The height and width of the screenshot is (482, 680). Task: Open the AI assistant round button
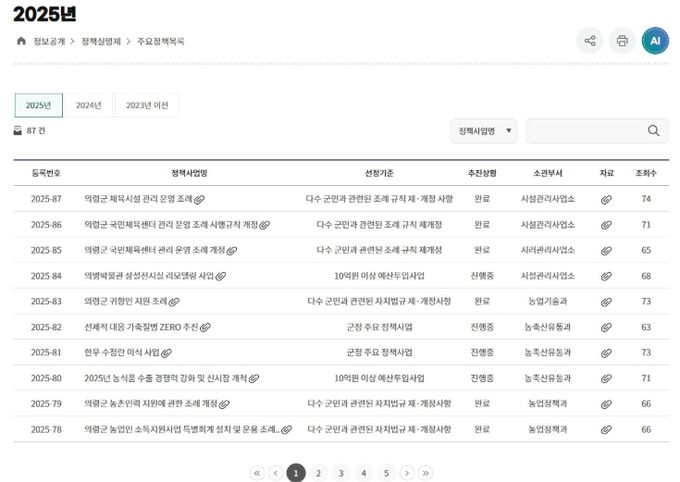click(x=655, y=41)
